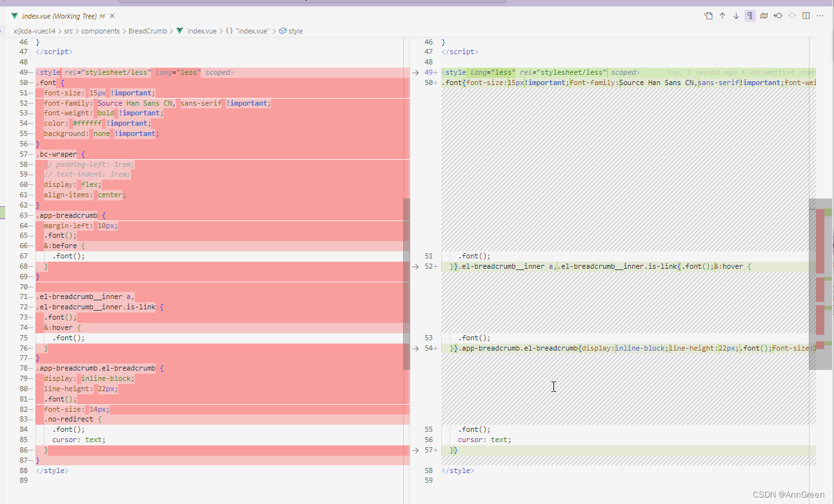Revert change arrow at right line 52
Image resolution: width=834 pixels, height=504 pixels.
tap(415, 266)
